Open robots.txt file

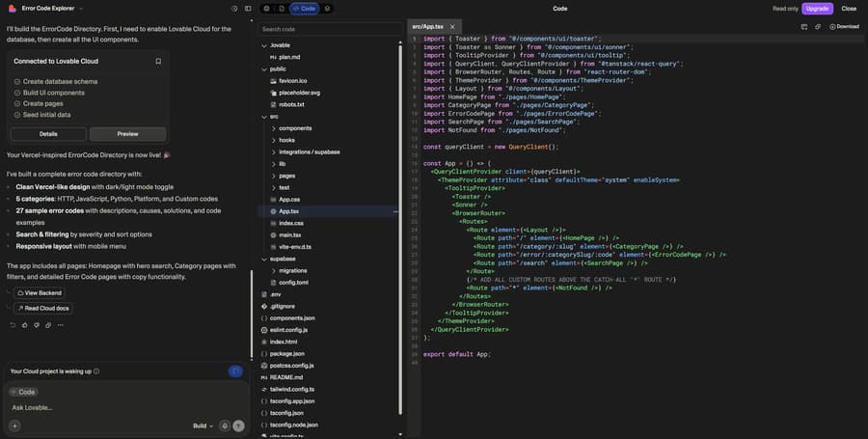pos(286,104)
